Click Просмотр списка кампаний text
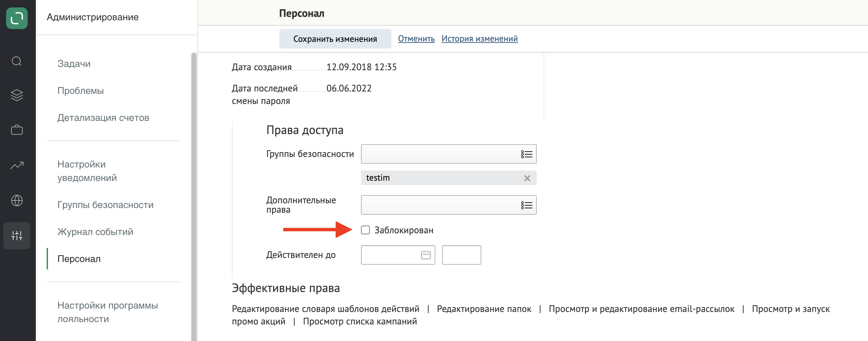The width and height of the screenshot is (868, 341). (x=360, y=321)
